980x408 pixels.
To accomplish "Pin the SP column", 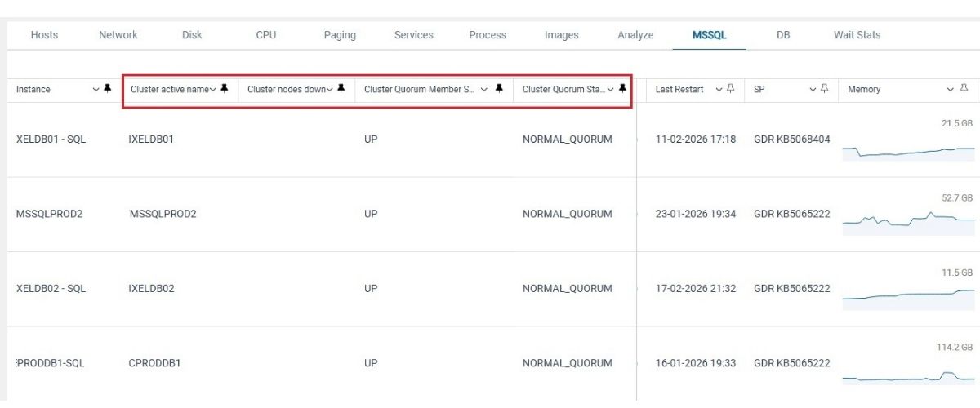I will tap(825, 89).
